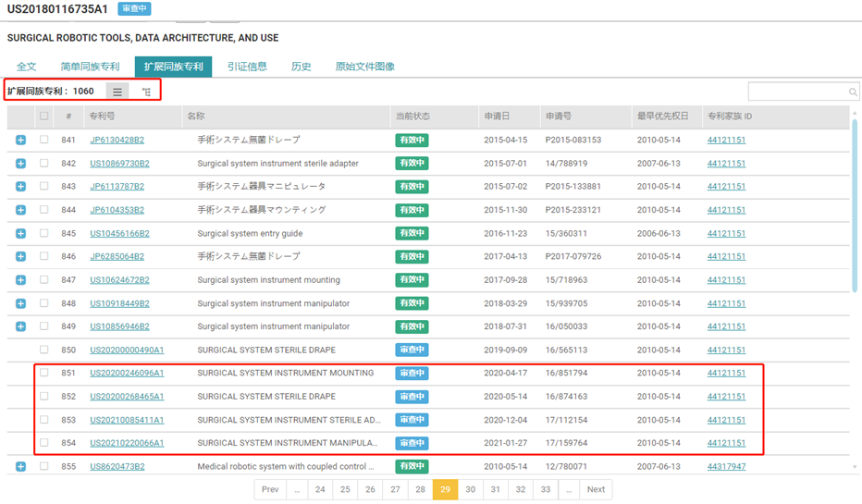Switch to 简单同族专利 tab

point(90,67)
